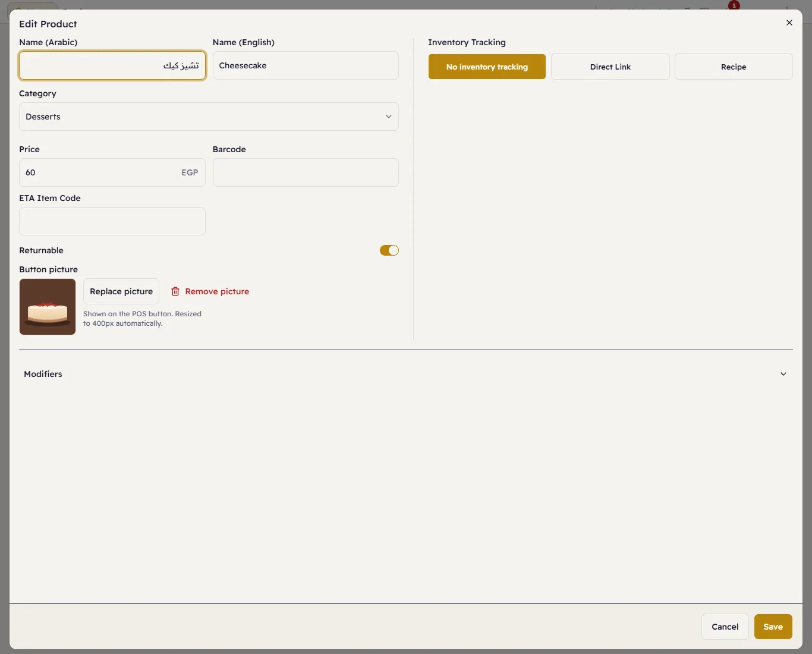Focus the Barcode input field
812x654 pixels.
pos(306,172)
